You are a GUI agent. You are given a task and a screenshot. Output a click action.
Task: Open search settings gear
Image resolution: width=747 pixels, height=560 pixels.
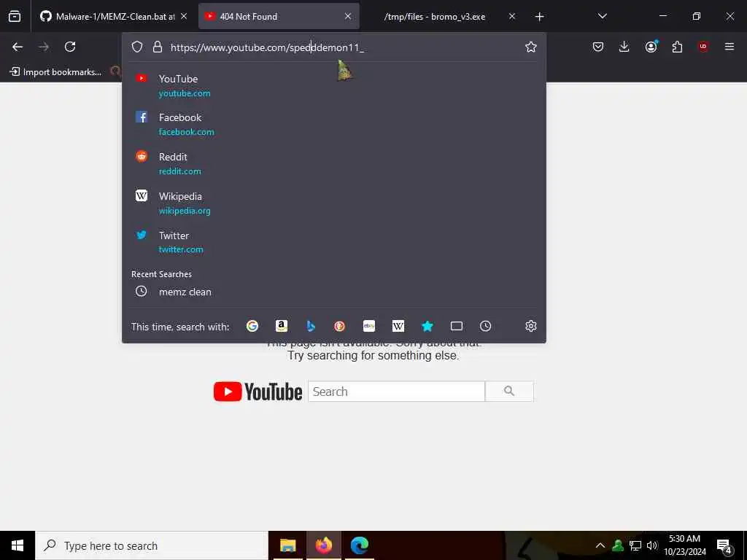tap(531, 326)
